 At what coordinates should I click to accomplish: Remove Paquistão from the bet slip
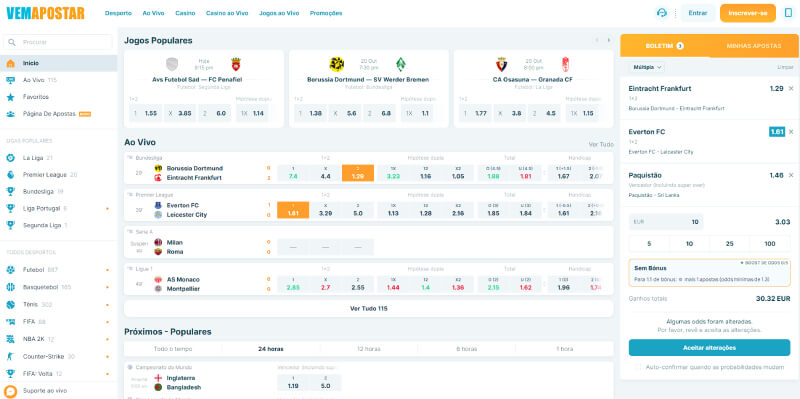pos(791,175)
